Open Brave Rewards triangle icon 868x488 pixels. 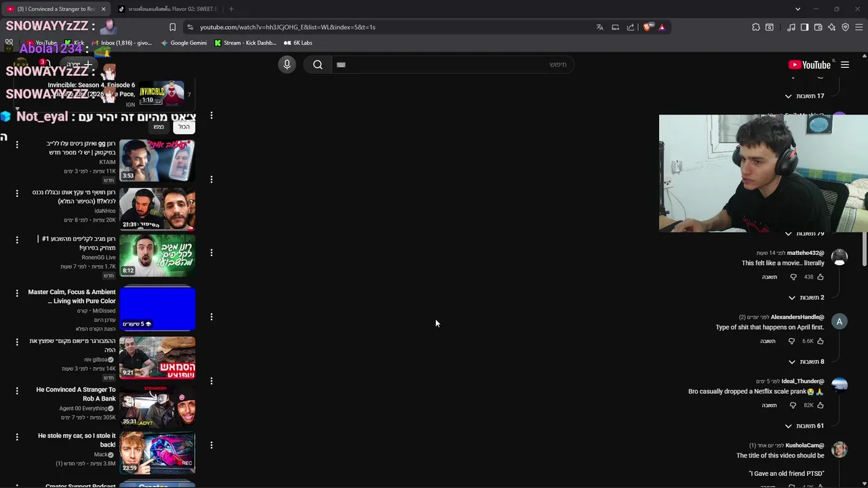pos(662,27)
